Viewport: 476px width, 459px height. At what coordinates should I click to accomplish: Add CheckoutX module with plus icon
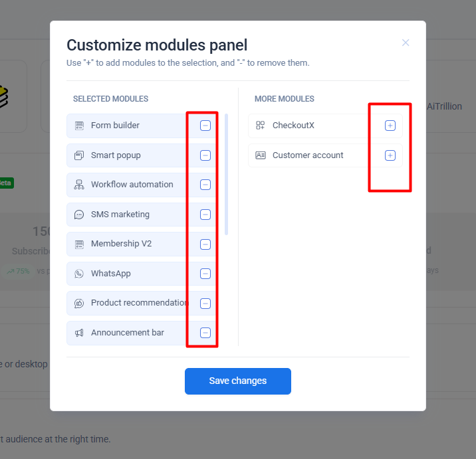pyautogui.click(x=390, y=126)
